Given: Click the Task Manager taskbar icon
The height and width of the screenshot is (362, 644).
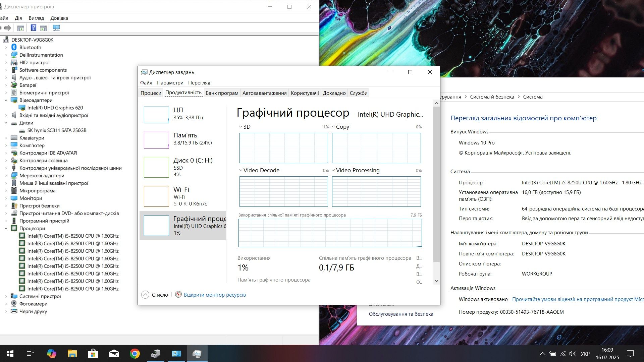Looking at the screenshot, I should (x=197, y=354).
